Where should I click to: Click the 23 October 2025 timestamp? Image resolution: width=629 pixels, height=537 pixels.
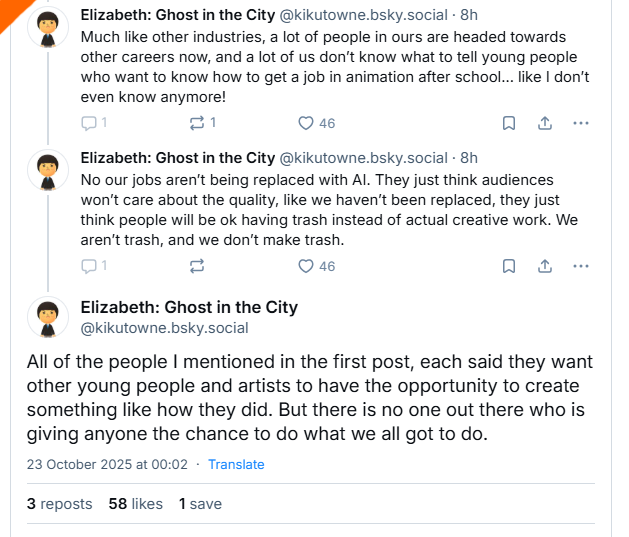pos(108,464)
